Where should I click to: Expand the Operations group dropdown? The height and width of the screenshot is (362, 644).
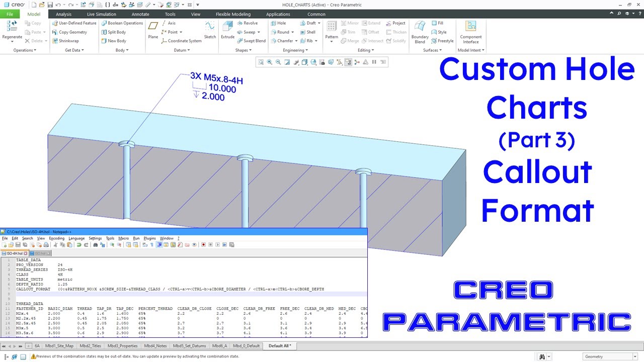pos(25,50)
